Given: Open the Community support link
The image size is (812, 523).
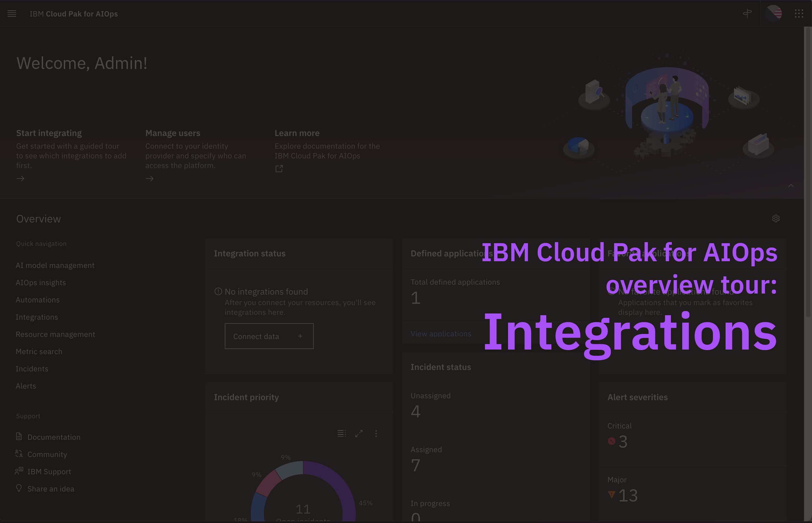Looking at the screenshot, I should (x=47, y=454).
